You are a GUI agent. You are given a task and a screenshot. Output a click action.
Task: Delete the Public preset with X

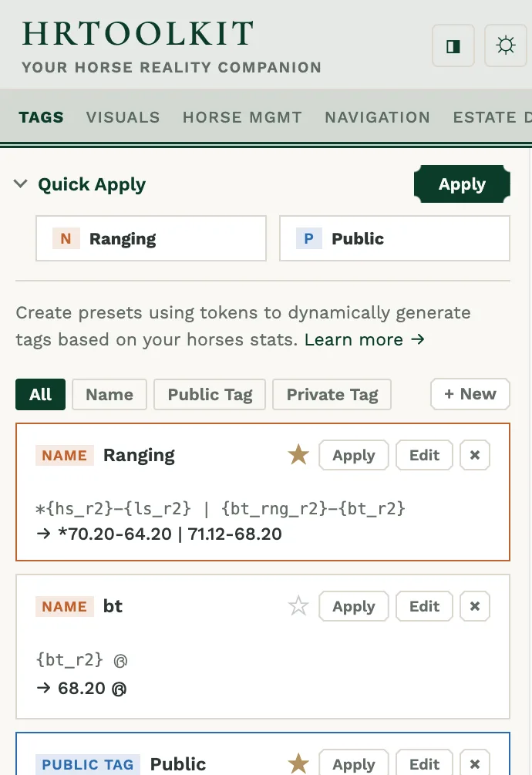[x=475, y=763]
